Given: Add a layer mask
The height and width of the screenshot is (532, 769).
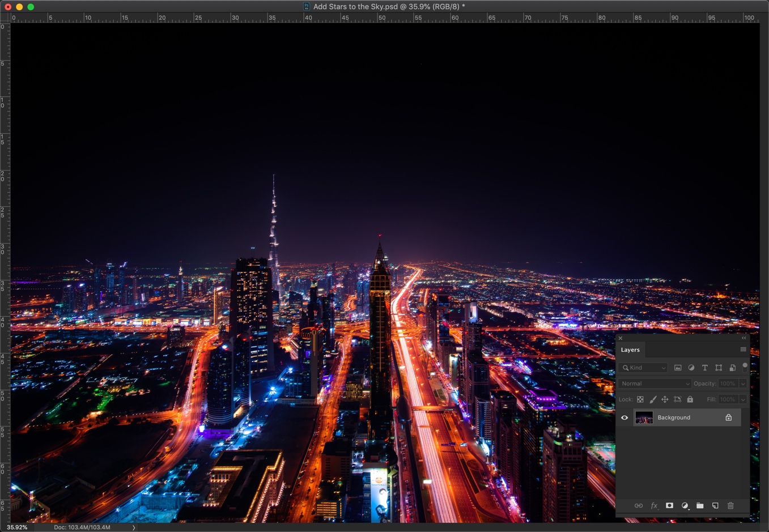Looking at the screenshot, I should pos(669,505).
